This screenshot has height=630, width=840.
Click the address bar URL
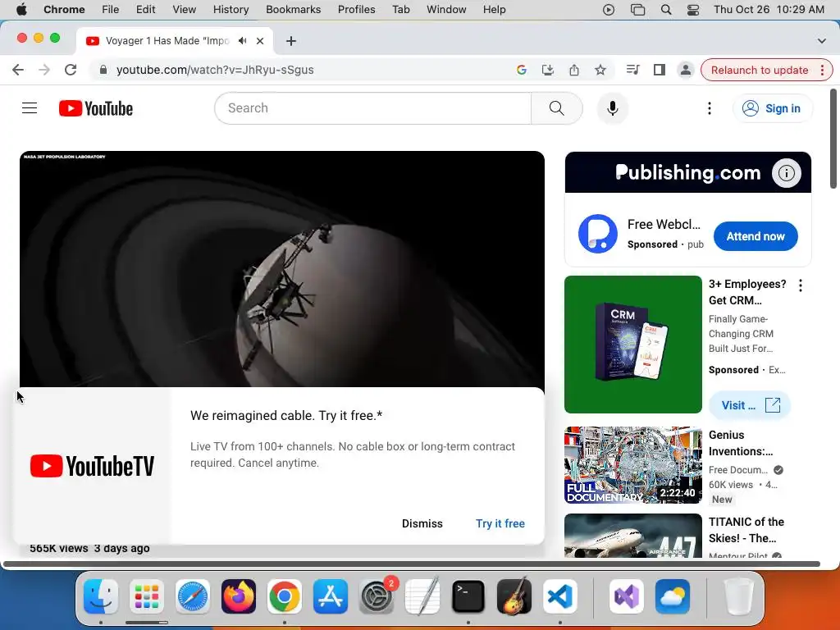(215, 70)
